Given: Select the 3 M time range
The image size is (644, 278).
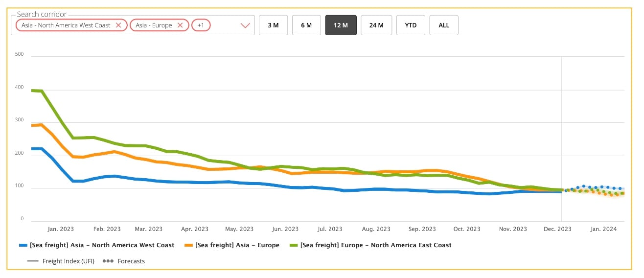Looking at the screenshot, I should coord(273,25).
